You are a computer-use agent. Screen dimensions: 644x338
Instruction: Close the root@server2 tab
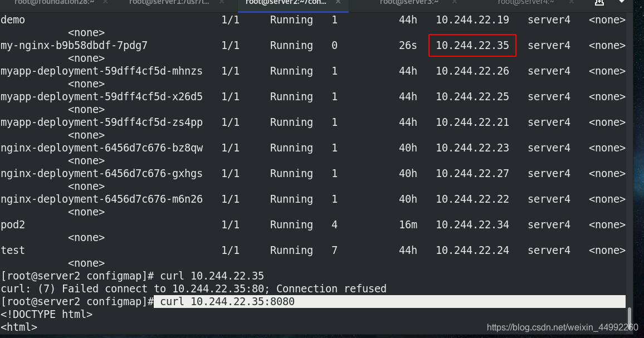pyautogui.click(x=338, y=2)
